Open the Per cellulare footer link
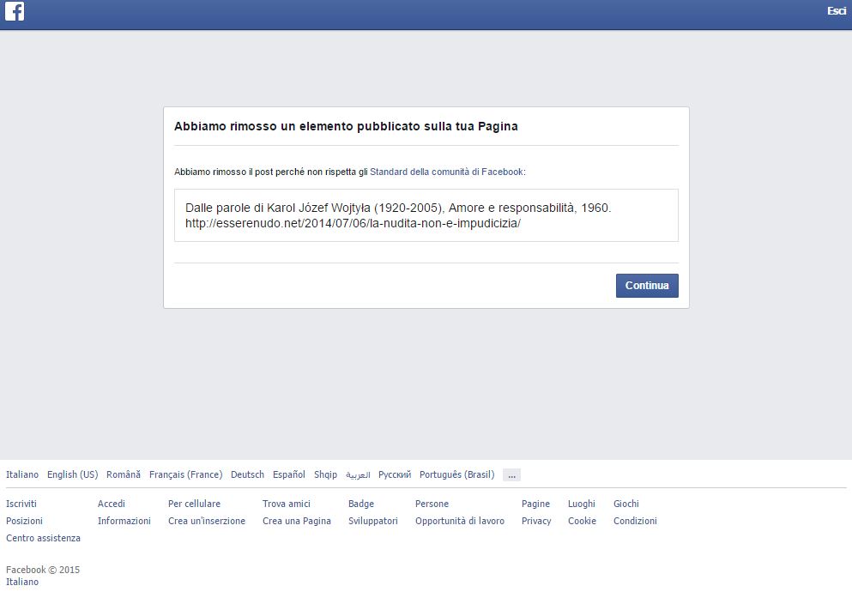The height and width of the screenshot is (616, 852). coord(194,504)
